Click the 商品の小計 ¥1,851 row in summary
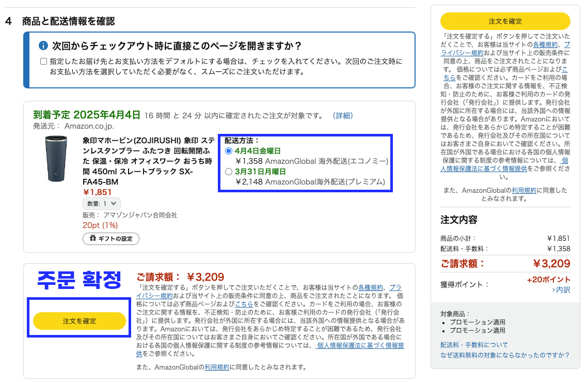 [505, 238]
